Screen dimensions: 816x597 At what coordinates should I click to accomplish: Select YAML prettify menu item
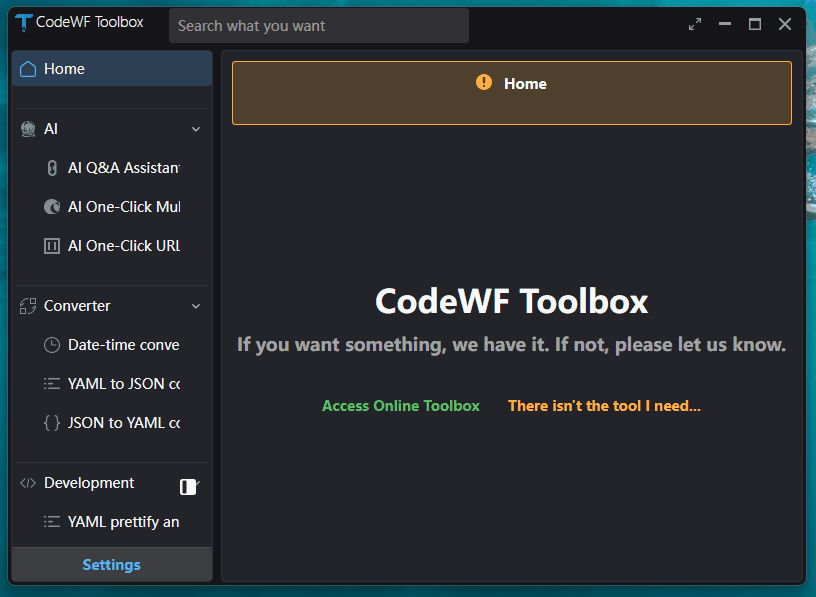tap(122, 522)
